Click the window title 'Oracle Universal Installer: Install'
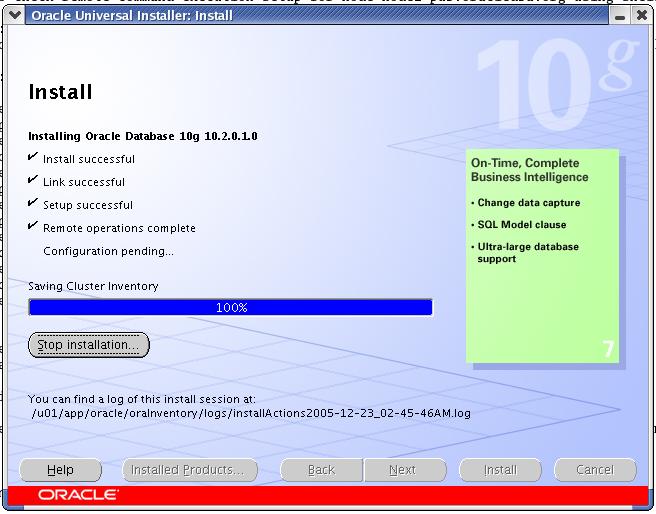 pos(132,16)
